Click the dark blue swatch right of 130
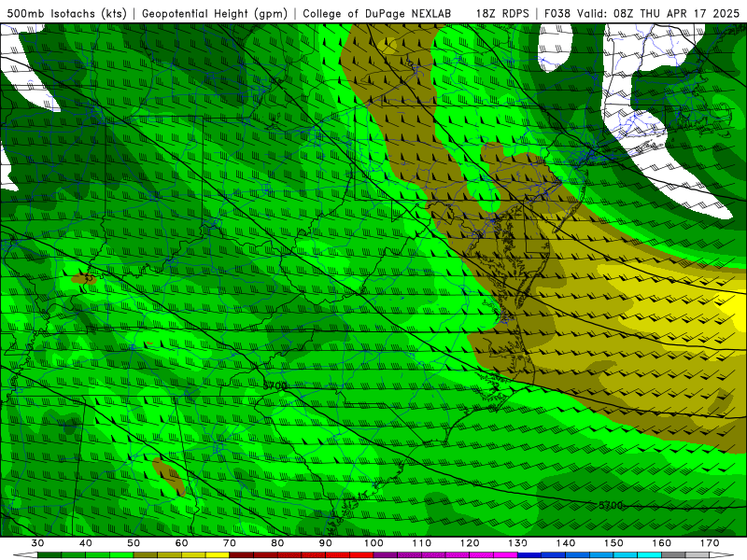747x560 pixels. [529, 555]
